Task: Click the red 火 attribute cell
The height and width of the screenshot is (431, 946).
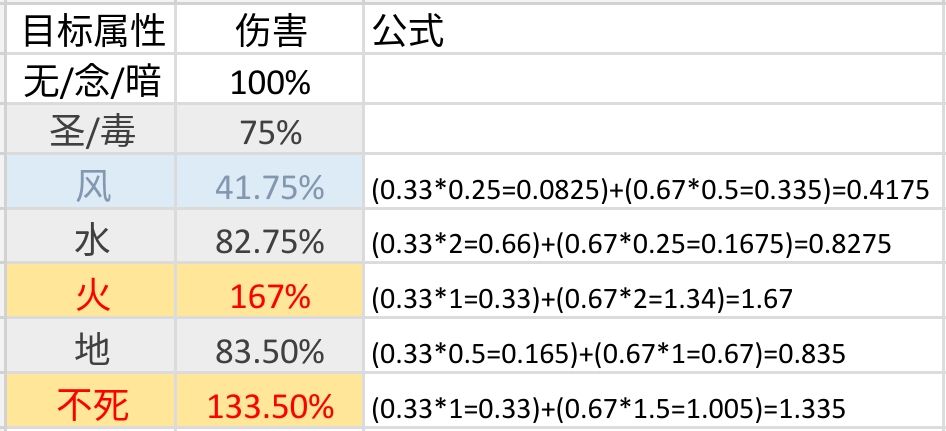Action: point(93,296)
